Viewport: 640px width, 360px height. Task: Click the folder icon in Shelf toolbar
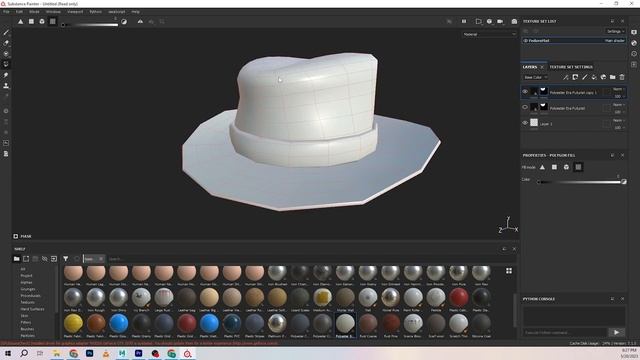tap(16, 259)
